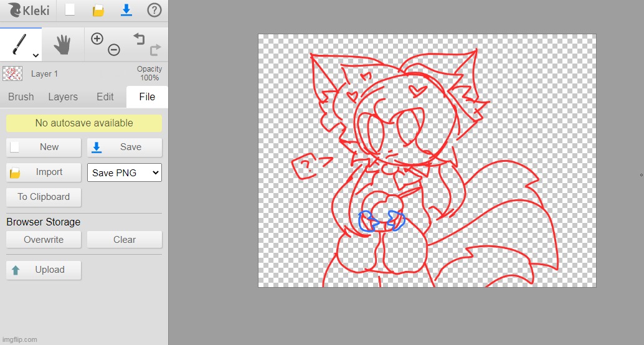Screen dimensions: 644x345
Task: Select the File tab
Action: point(147,97)
